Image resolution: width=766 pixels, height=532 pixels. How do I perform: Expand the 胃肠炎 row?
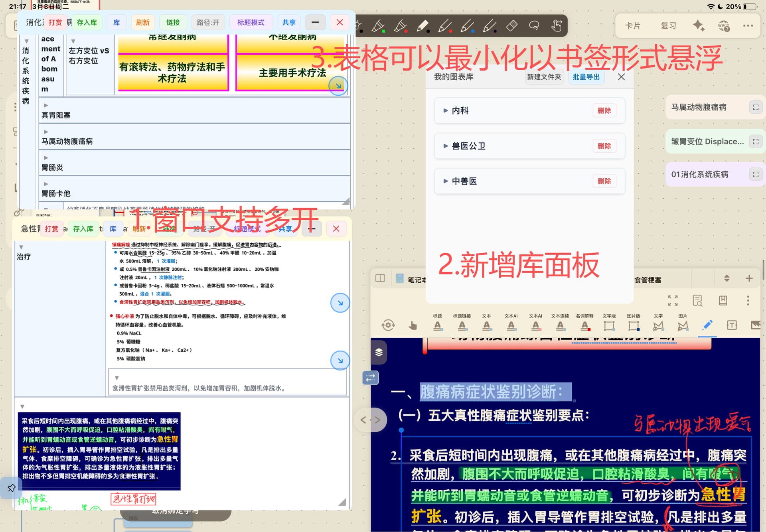[46, 158]
